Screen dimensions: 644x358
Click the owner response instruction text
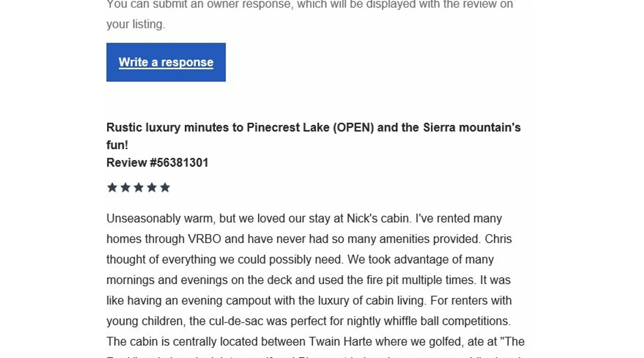pos(310,14)
